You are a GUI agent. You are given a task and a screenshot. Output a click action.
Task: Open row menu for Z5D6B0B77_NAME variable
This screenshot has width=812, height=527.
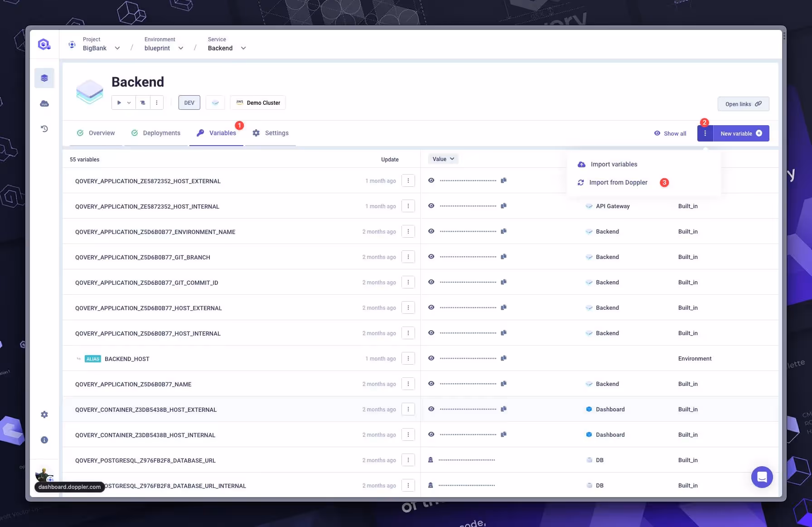tap(408, 384)
